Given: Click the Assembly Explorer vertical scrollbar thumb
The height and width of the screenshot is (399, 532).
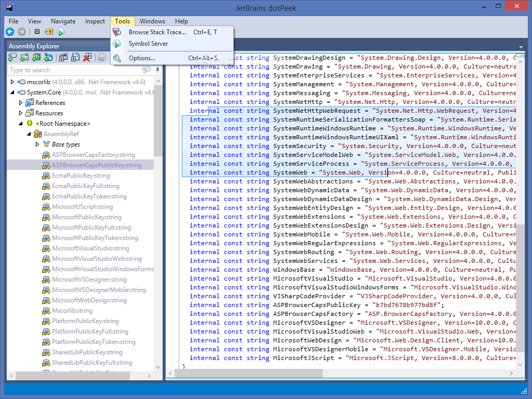Looking at the screenshot, I should point(158,121).
